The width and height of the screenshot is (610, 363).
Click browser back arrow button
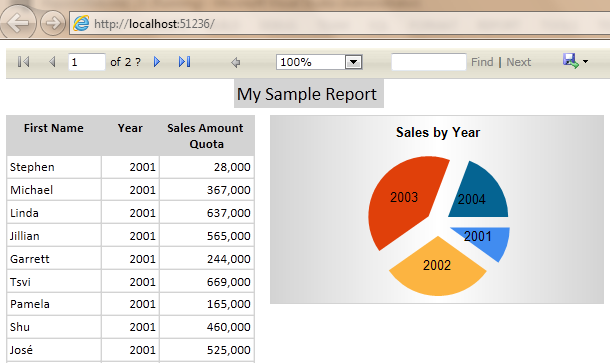(18, 23)
